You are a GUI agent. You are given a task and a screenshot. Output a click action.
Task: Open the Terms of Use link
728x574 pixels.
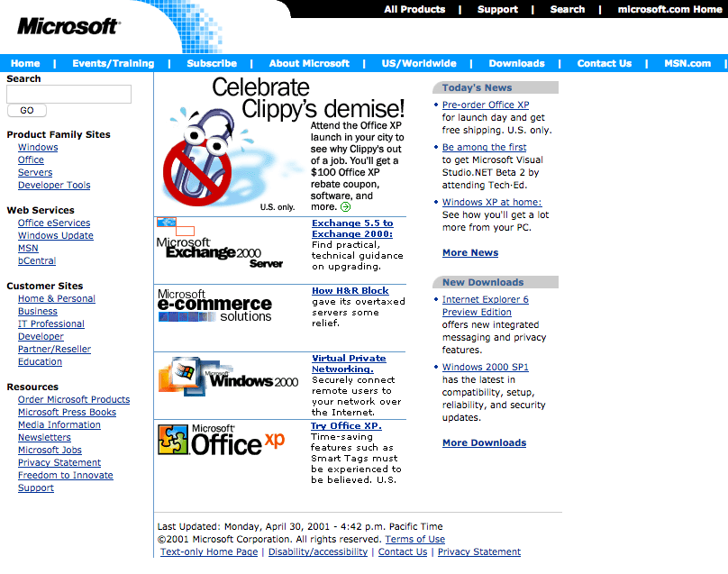[414, 538]
